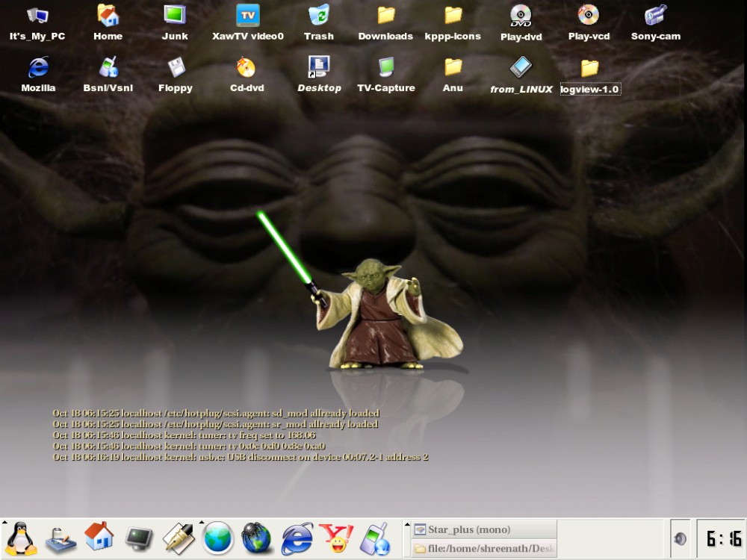Viewport: 747px width, 560px height.
Task: Switch to the file:/home/shreenath/Desk taskbar entry
Action: [483, 548]
